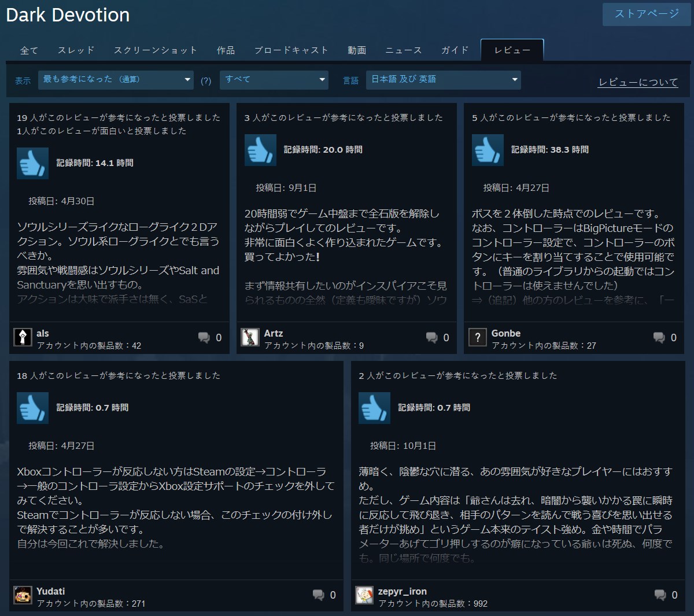Click アカウント内の製品数：27 text

[x=544, y=346]
